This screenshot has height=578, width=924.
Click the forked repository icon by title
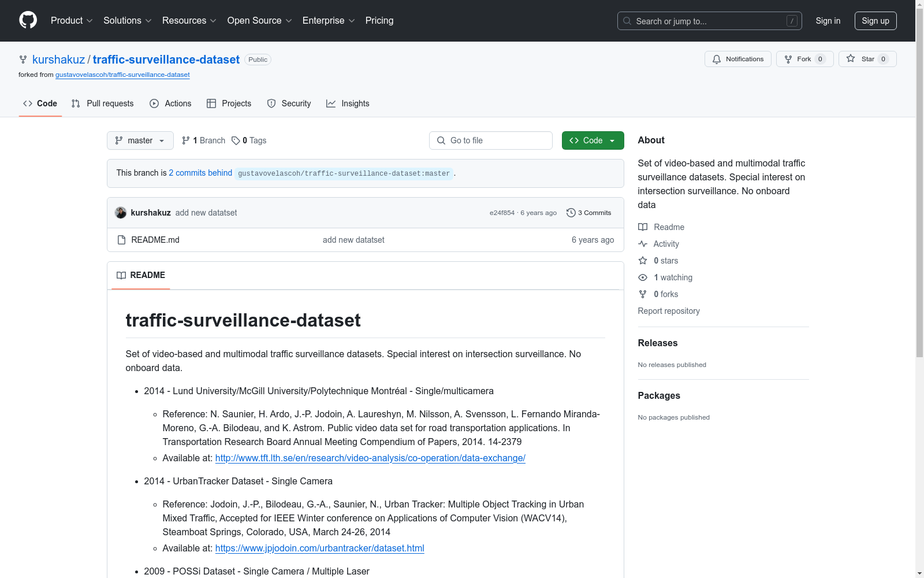tap(23, 60)
